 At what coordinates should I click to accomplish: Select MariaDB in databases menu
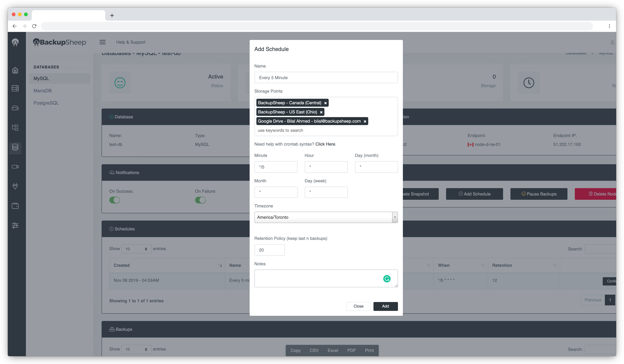click(x=43, y=91)
